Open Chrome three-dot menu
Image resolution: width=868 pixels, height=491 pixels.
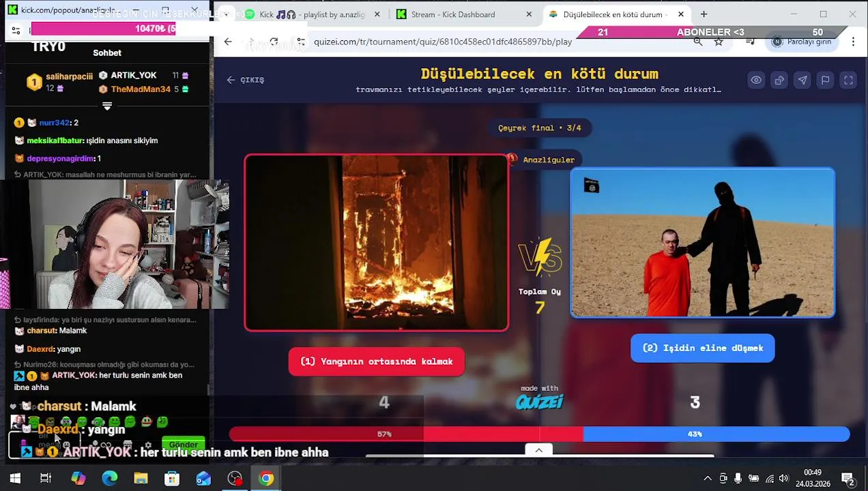click(853, 42)
